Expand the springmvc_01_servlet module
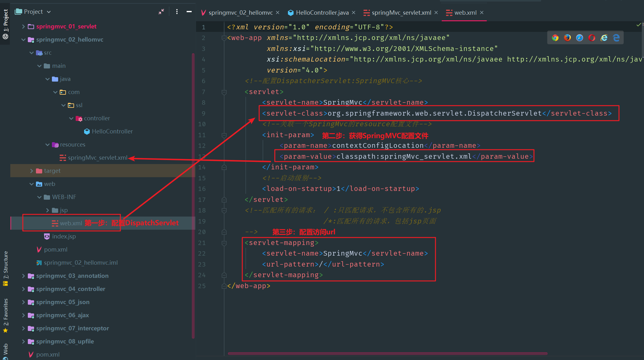The image size is (644, 360). (23, 27)
